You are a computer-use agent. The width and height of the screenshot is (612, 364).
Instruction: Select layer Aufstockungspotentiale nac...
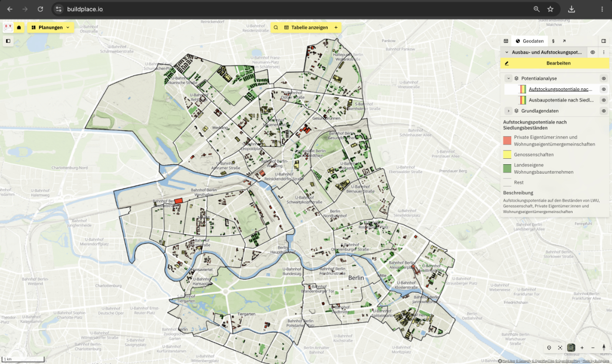pyautogui.click(x=560, y=89)
